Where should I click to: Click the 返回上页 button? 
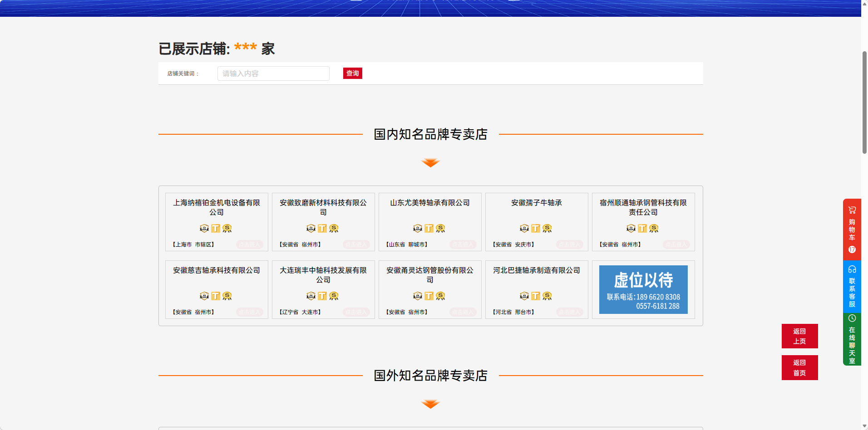tap(799, 336)
